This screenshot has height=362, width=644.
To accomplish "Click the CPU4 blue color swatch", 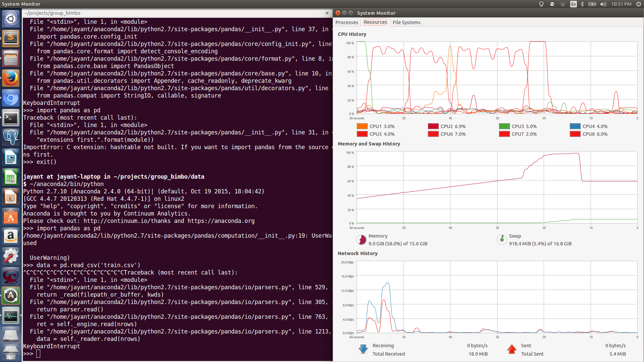I will tap(575, 126).
